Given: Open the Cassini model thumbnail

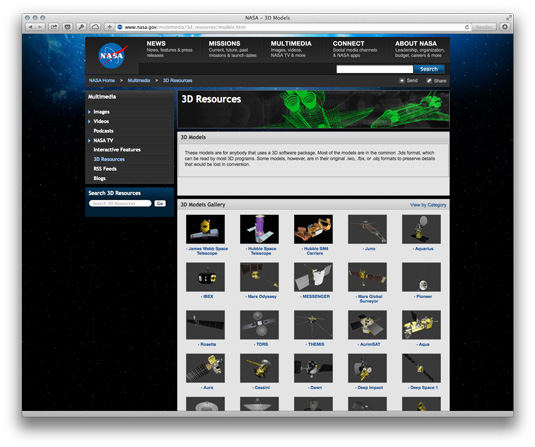Looking at the screenshot, I should coord(259,368).
